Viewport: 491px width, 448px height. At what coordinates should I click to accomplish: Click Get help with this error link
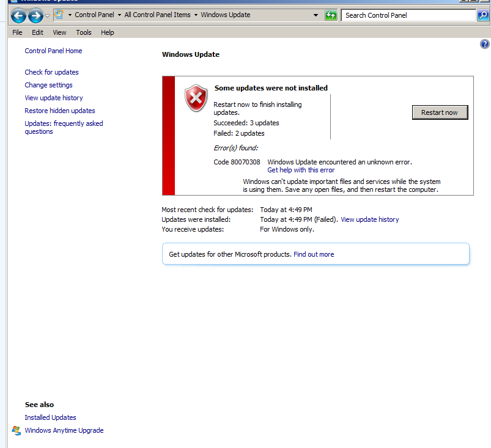click(x=301, y=170)
